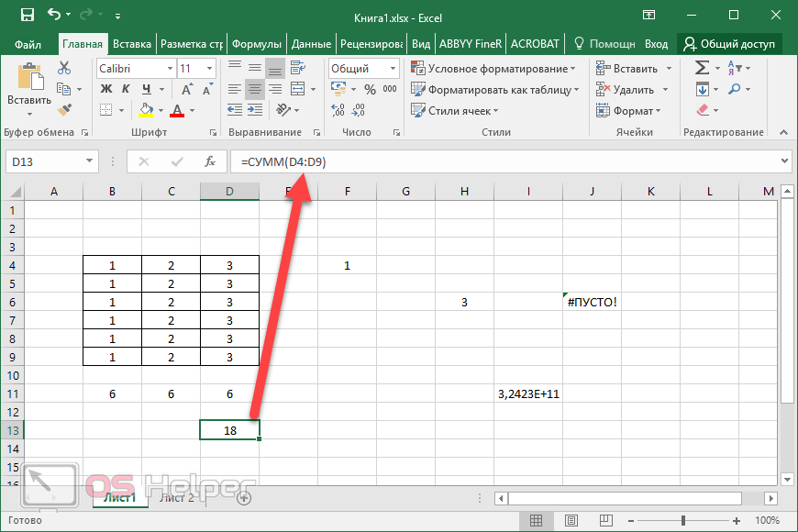Screen dimensions: 798x532
Task: Click the Общий доступ share button
Action: [x=728, y=43]
